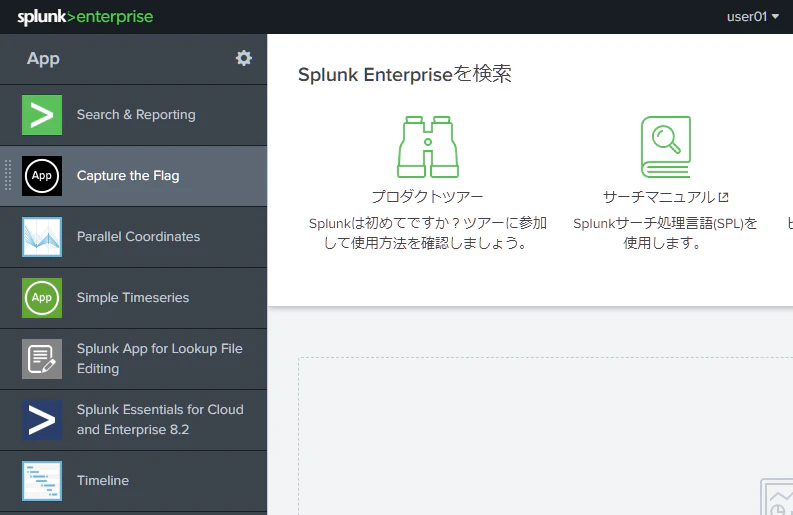The image size is (793, 515).
Task: Click the splunk>enterprise logo
Action: [x=85, y=17]
